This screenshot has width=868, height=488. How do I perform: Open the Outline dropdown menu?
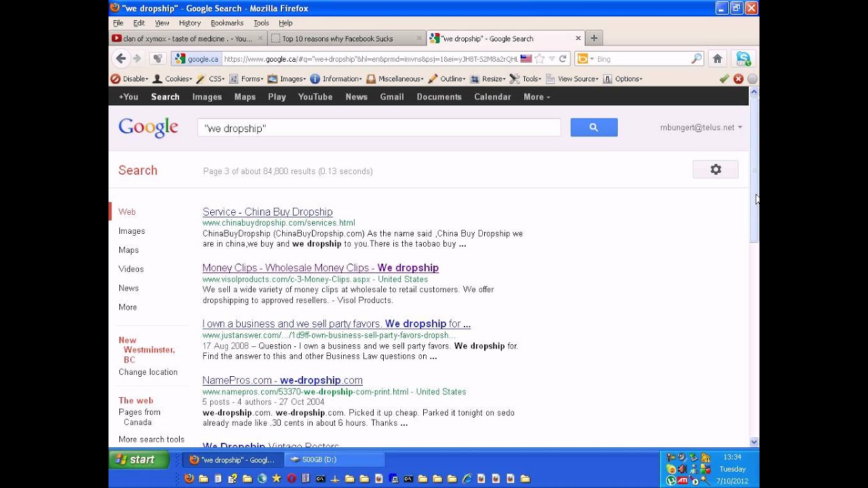pyautogui.click(x=447, y=79)
